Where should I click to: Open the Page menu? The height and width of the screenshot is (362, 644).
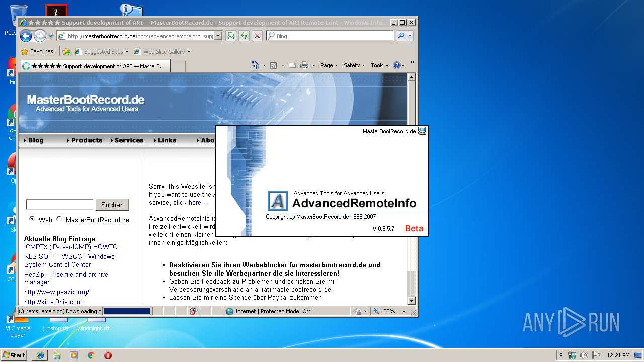329,65
